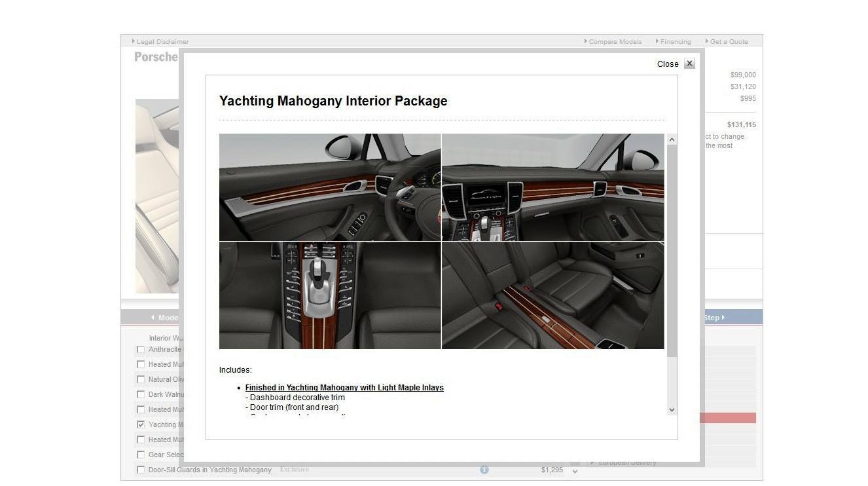Viewport: 868px width, 486px height.
Task: Go to the next Step button
Action: coord(733,318)
